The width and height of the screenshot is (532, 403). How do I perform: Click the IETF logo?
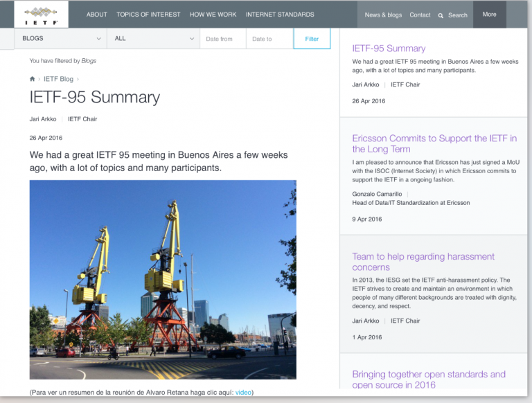click(x=41, y=15)
